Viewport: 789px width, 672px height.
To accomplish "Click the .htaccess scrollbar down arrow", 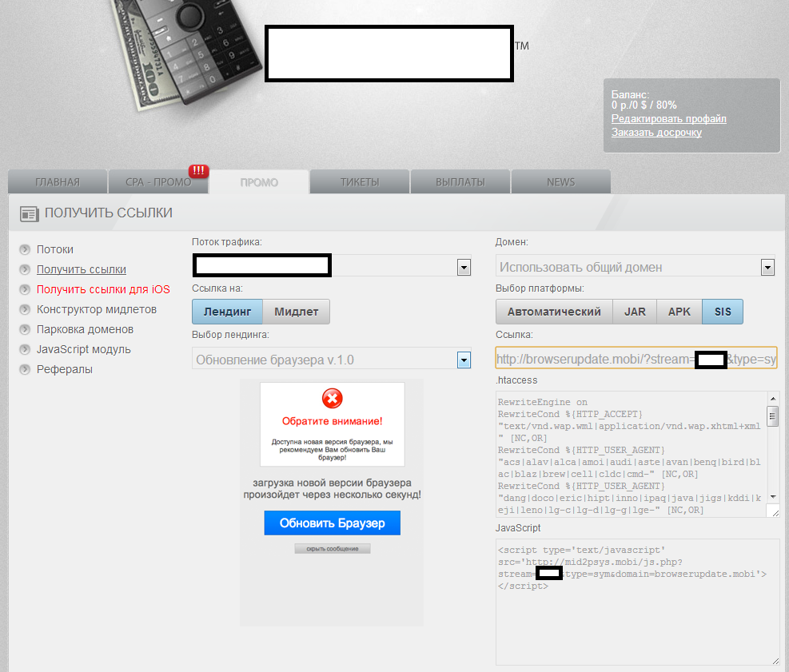I will (x=773, y=497).
